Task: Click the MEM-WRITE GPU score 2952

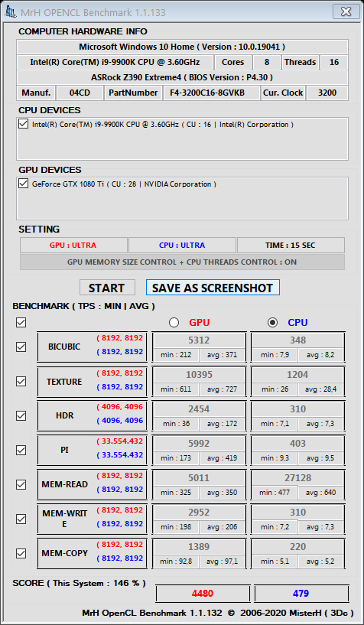Action: click(198, 512)
